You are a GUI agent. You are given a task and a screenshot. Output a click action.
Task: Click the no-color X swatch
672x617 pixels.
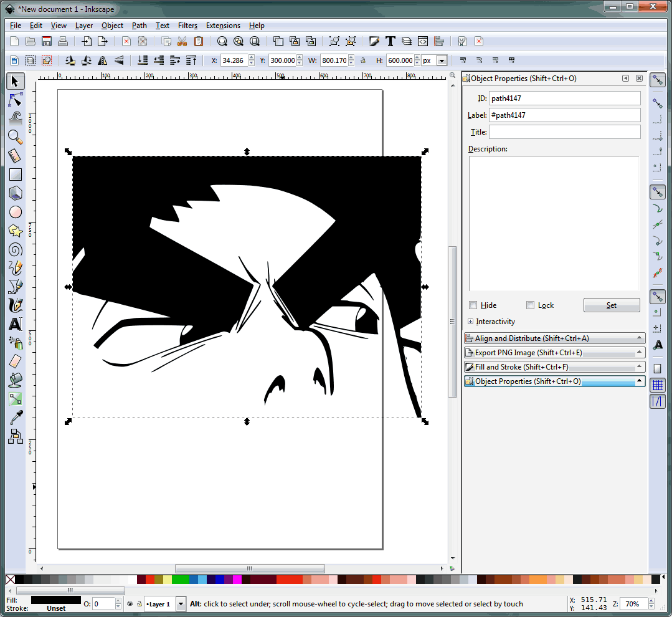[x=11, y=580]
